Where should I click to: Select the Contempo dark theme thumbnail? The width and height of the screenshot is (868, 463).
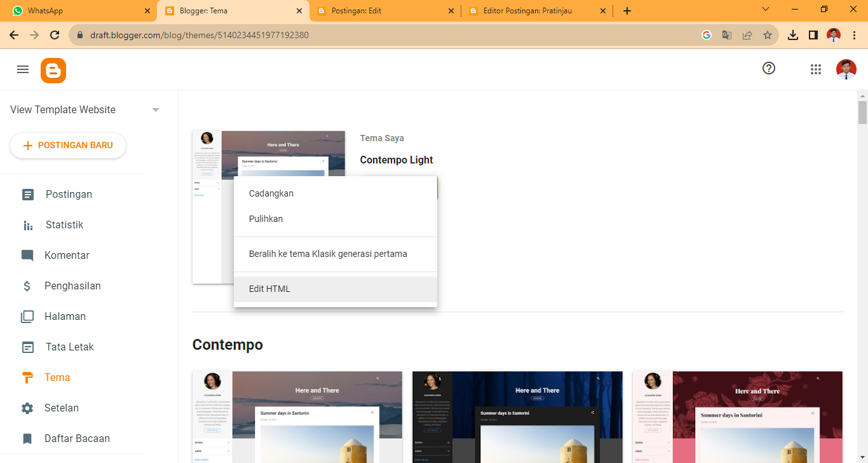coord(517,417)
